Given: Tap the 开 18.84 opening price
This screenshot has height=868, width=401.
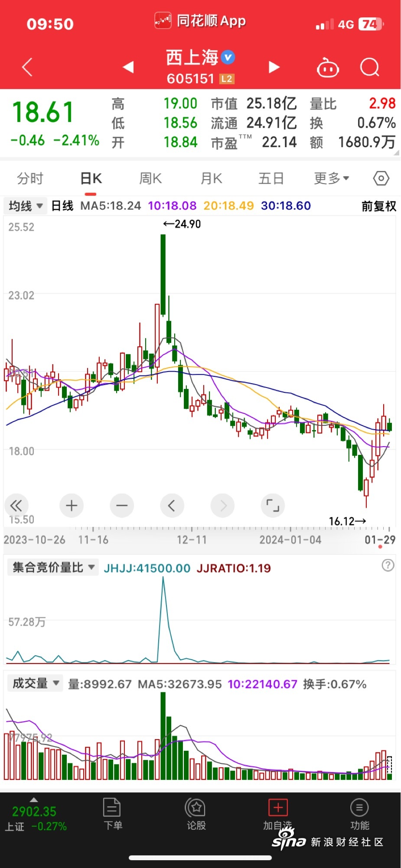Looking at the screenshot, I should pyautogui.click(x=180, y=142).
